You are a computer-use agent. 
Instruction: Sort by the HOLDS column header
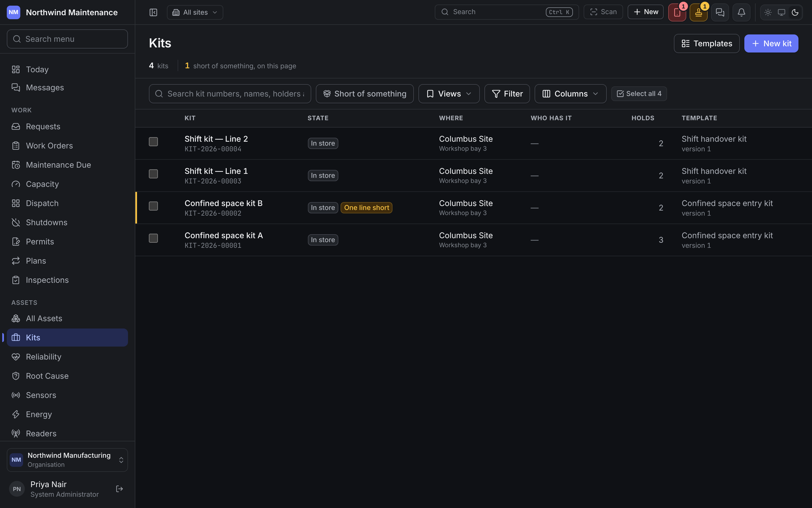pyautogui.click(x=643, y=118)
